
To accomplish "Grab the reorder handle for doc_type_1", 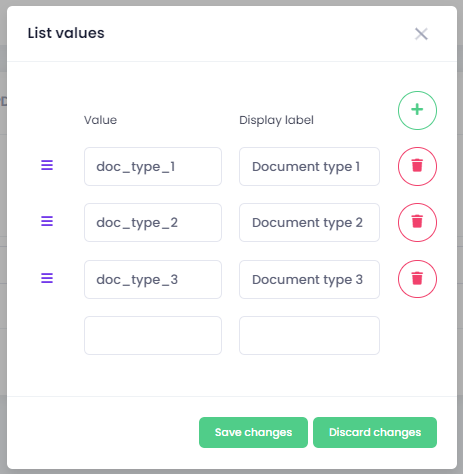I will click(47, 165).
